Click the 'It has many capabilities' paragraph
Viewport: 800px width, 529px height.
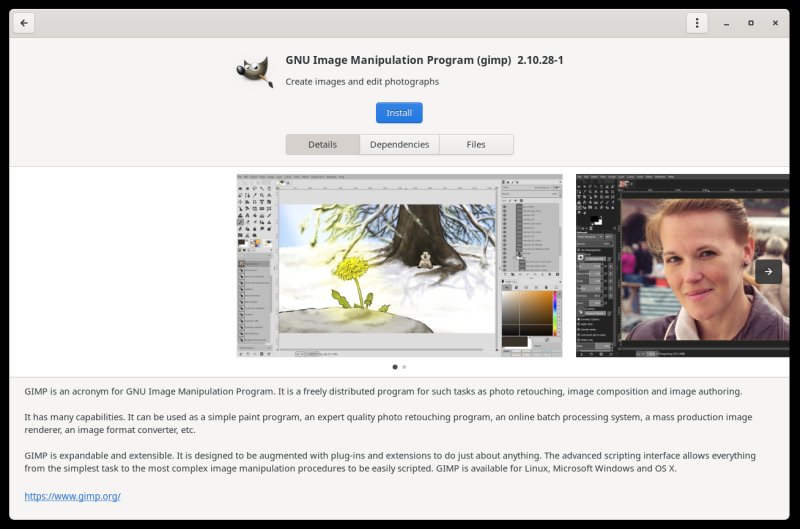click(x=388, y=423)
